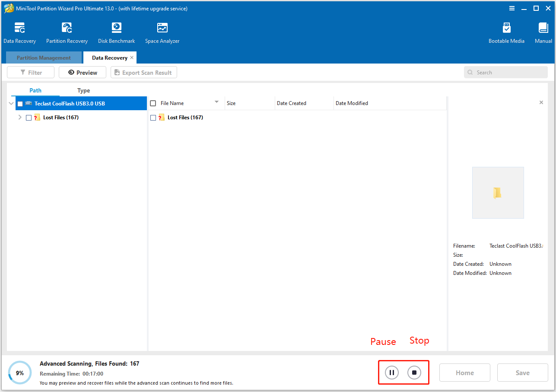The width and height of the screenshot is (556, 392).
Task: Open the hamburger menu in title bar
Action: [x=512, y=8]
